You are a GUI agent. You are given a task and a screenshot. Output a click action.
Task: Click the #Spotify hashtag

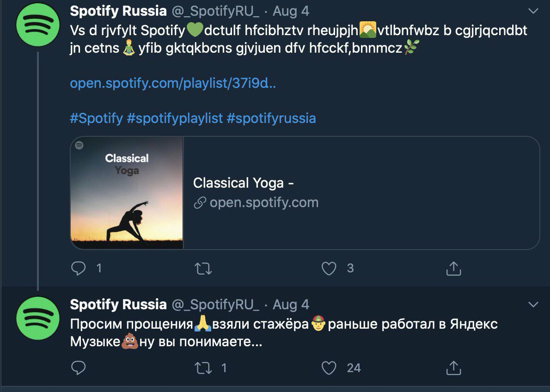click(96, 118)
